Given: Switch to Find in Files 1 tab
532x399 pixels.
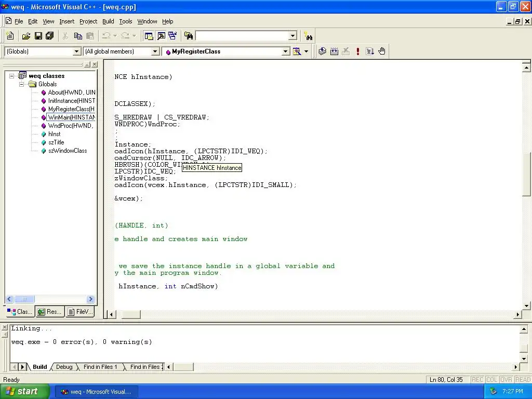Looking at the screenshot, I should point(100,367).
